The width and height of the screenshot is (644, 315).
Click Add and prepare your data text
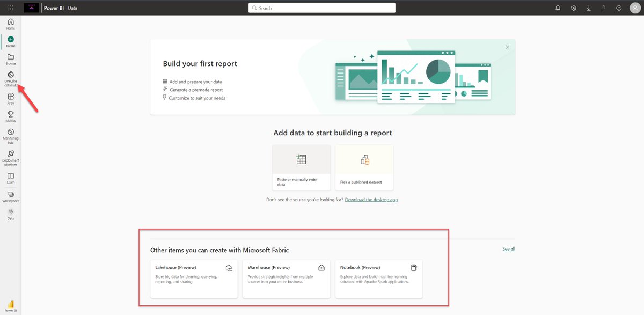(196, 82)
